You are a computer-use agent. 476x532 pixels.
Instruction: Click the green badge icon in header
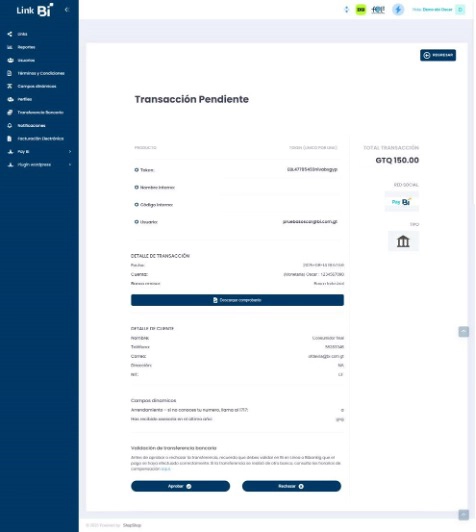(x=361, y=10)
